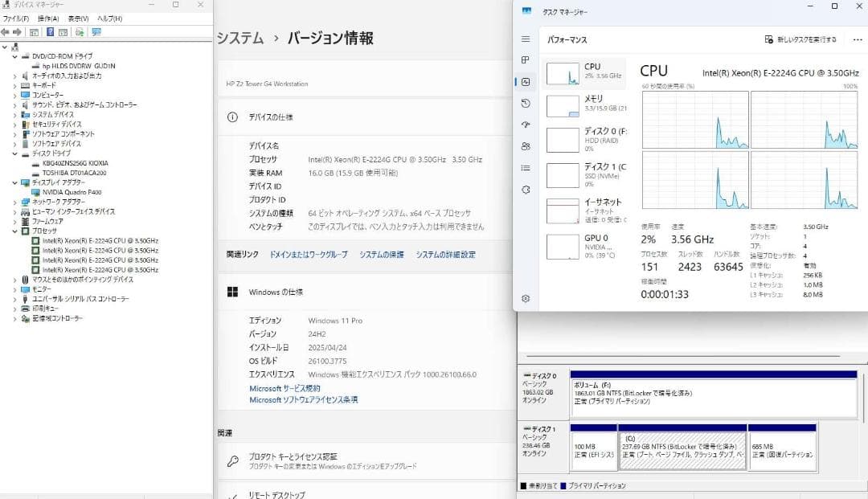The image size is (868, 499).
Task: Open the Details view icon in Task Manager
Action: (524, 167)
